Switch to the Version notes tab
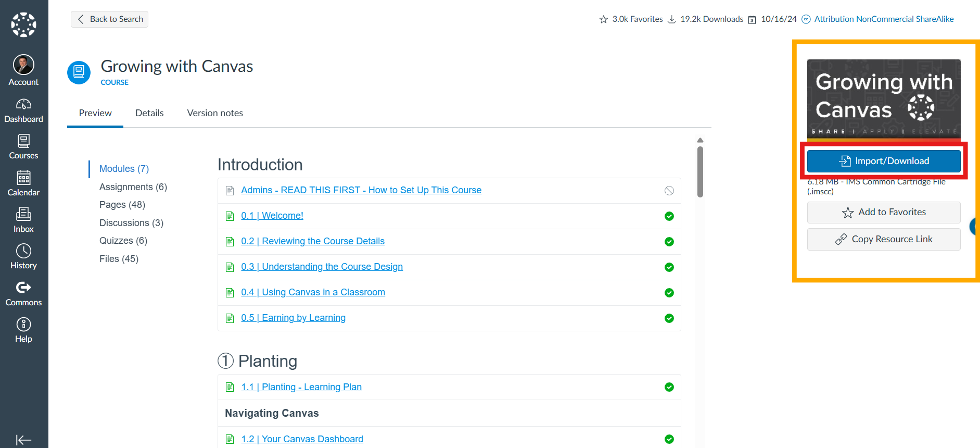980x448 pixels. click(x=215, y=113)
